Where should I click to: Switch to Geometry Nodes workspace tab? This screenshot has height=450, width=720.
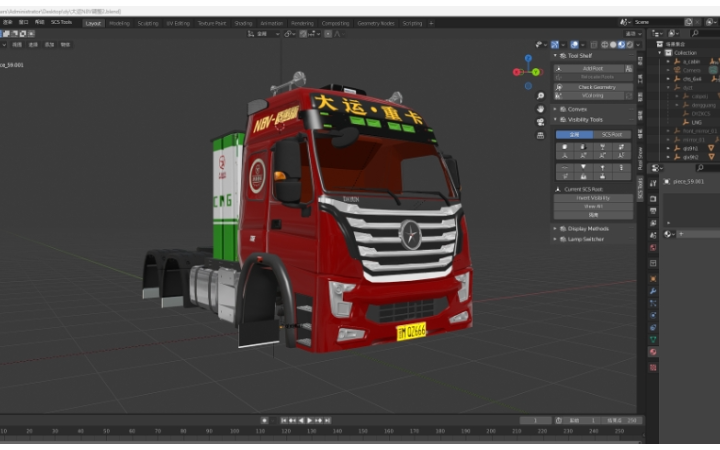tap(376, 23)
